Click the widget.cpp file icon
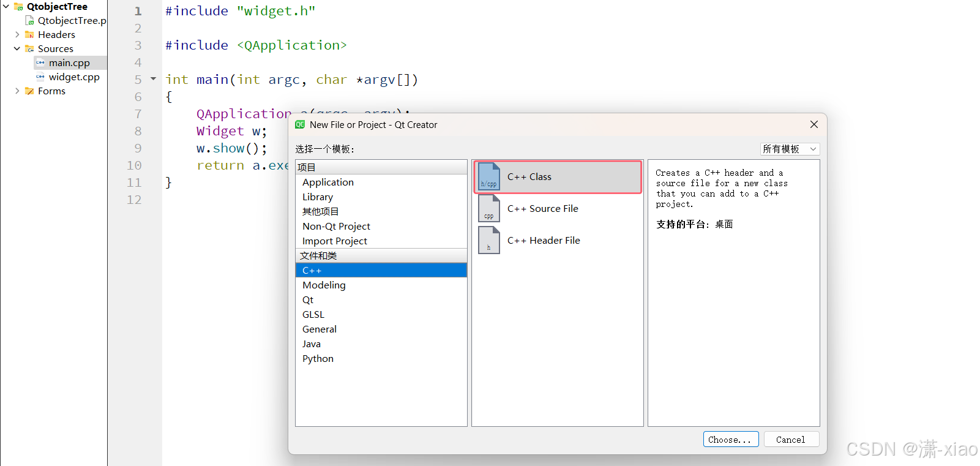 [x=40, y=77]
